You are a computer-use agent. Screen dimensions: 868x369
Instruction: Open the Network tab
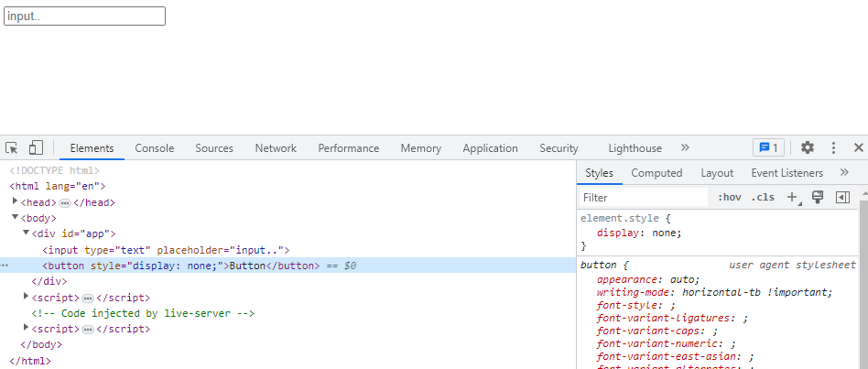click(x=276, y=148)
